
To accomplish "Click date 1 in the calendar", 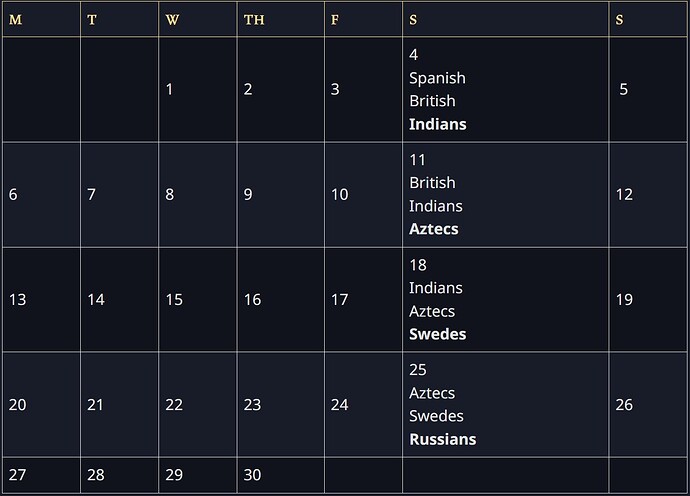I will (169, 89).
